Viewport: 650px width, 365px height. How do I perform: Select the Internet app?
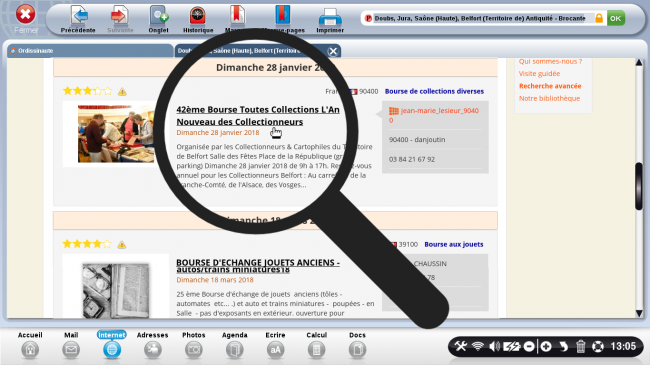click(112, 345)
